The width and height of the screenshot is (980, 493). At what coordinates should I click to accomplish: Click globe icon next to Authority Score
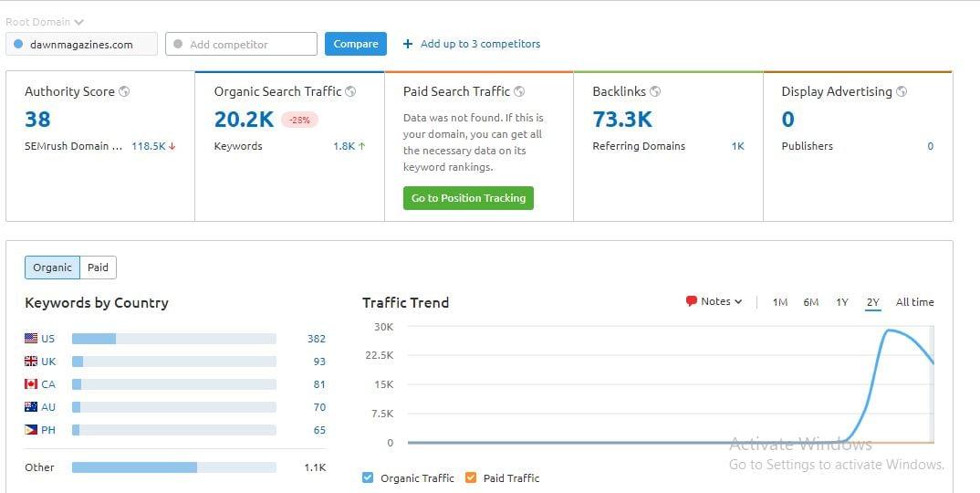[x=124, y=91]
